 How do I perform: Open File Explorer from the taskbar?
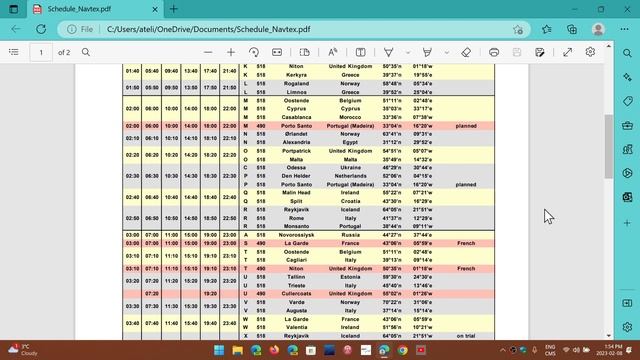click(x=238, y=350)
